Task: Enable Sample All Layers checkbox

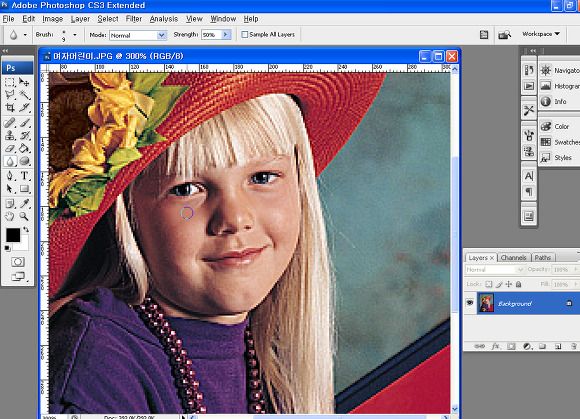Action: tap(245, 34)
